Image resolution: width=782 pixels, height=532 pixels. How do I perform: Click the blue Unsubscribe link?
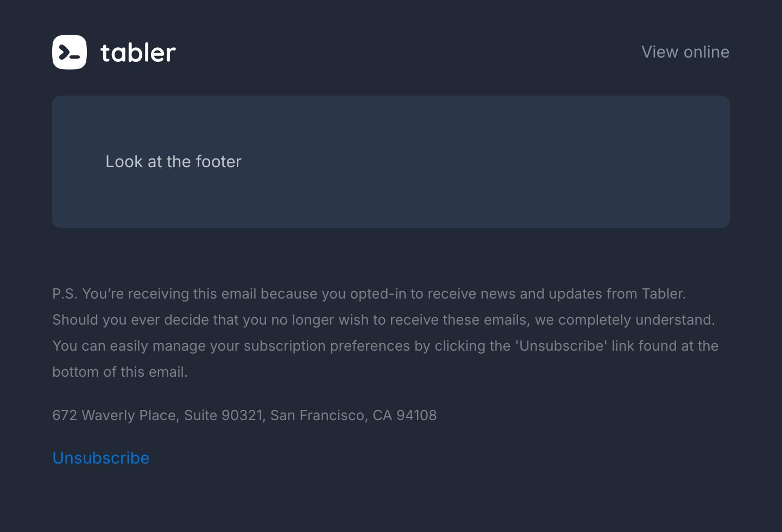click(x=101, y=458)
